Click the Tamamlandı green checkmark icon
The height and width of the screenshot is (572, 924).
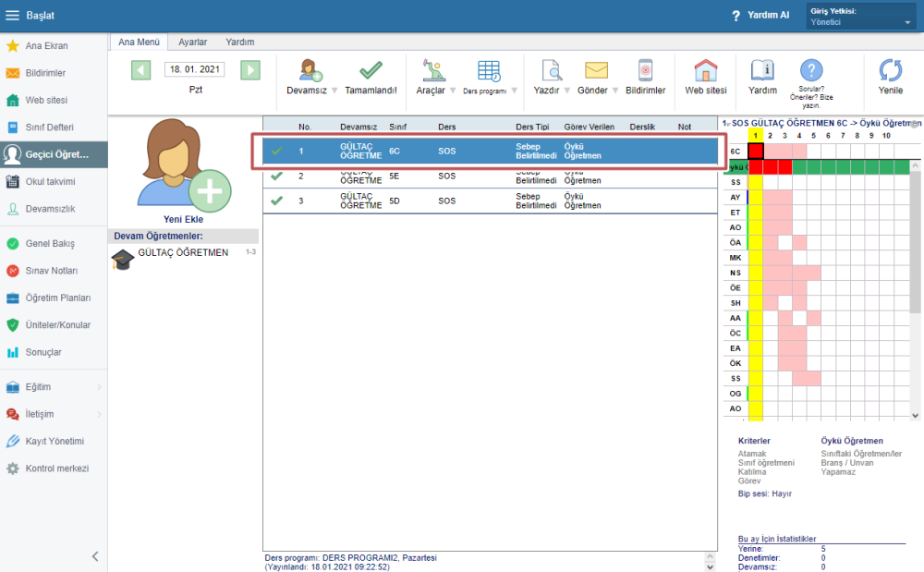click(x=371, y=71)
